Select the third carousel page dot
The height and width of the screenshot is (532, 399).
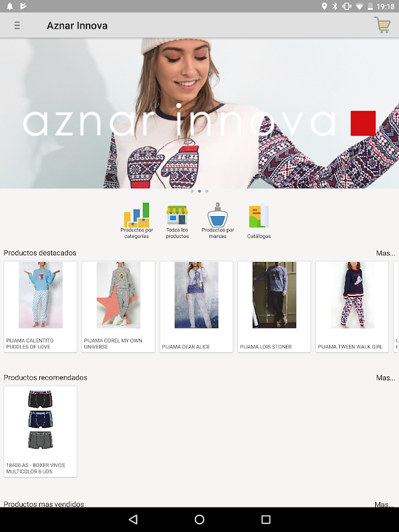(207, 191)
